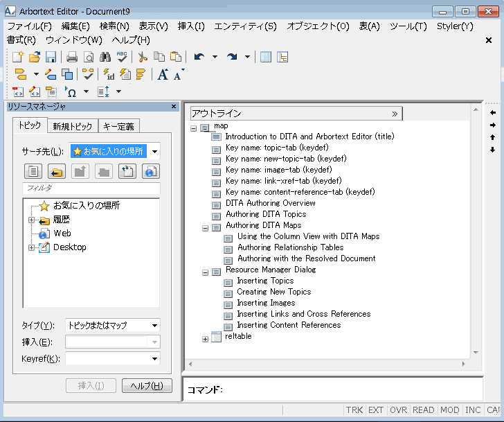
Task: Click the OVR status bar indicator
Action: tap(398, 410)
